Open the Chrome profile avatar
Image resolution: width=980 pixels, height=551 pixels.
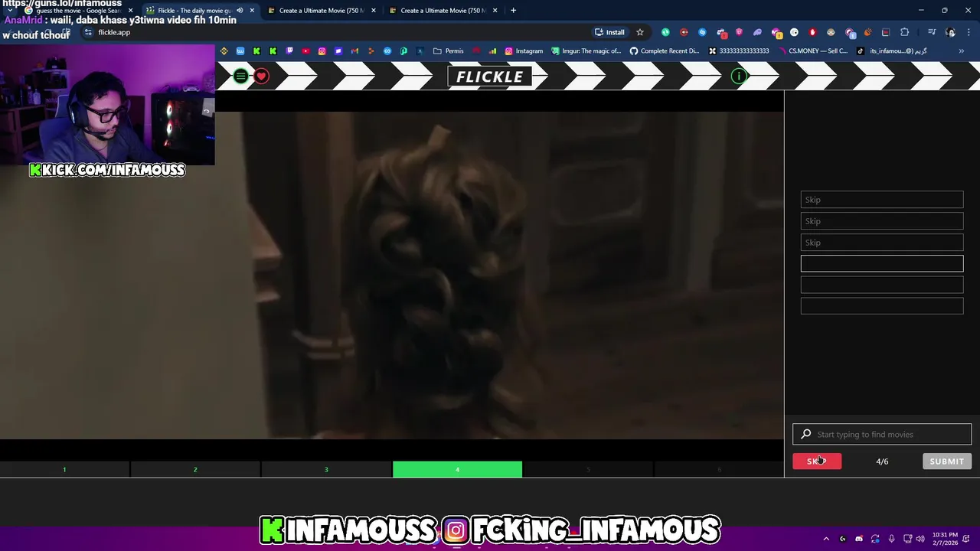tap(950, 32)
